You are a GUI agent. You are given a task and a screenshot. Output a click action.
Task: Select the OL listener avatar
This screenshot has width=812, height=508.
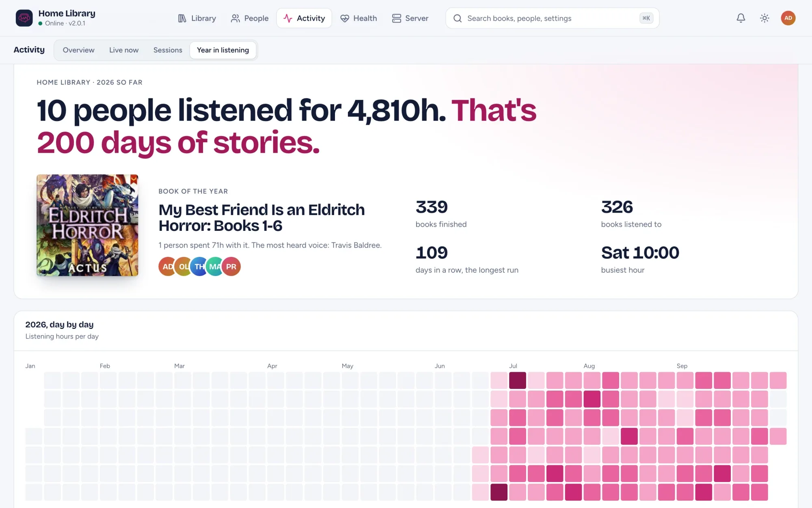(184, 267)
